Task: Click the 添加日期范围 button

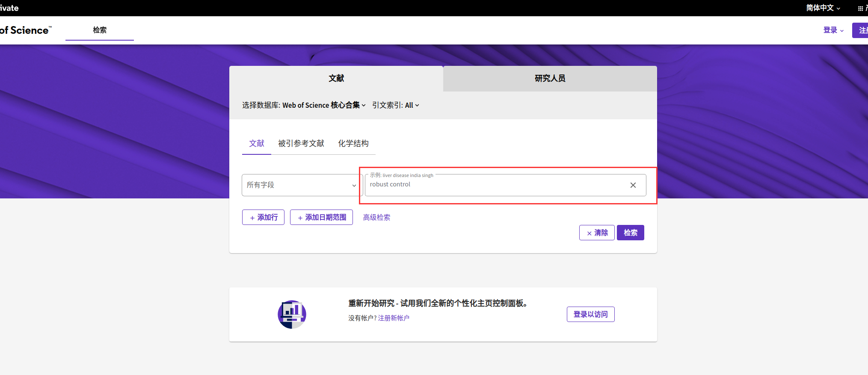Action: click(x=321, y=217)
